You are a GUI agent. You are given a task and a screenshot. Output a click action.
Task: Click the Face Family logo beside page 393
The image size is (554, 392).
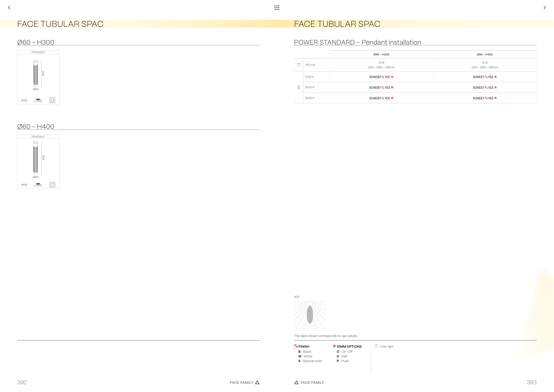pyautogui.click(x=297, y=382)
